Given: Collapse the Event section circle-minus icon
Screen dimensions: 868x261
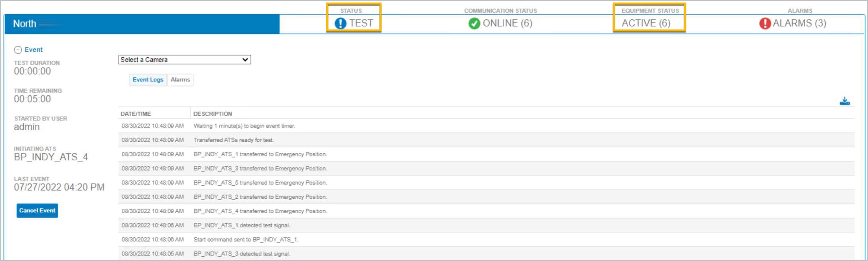Looking at the screenshot, I should click(x=18, y=50).
